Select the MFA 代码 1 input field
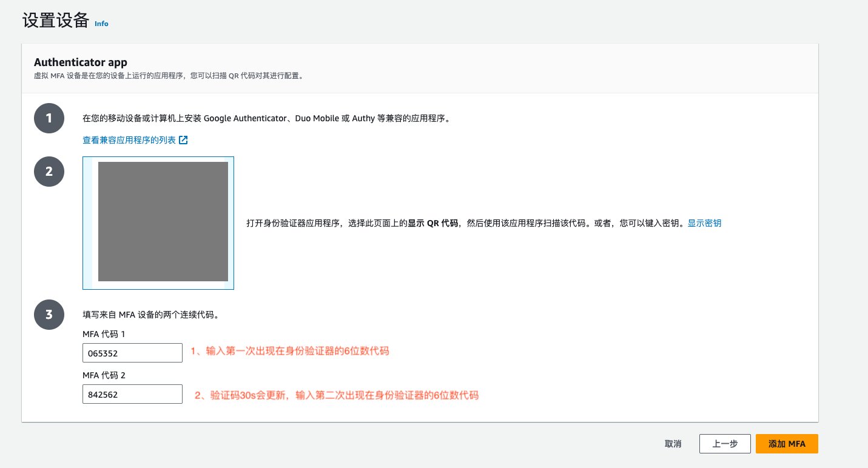The width and height of the screenshot is (868, 468). click(x=132, y=352)
